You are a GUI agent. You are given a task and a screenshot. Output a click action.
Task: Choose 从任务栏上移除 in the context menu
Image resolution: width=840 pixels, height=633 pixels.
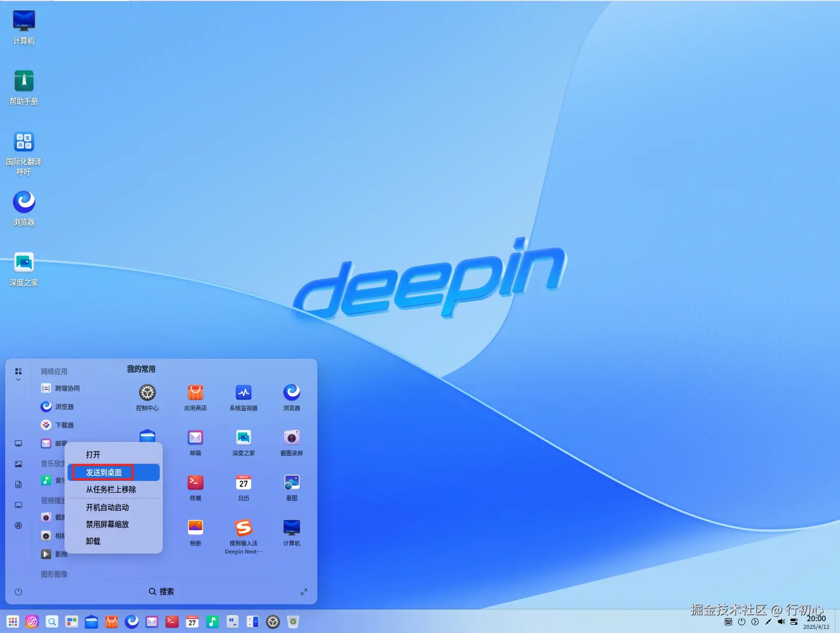pos(114,490)
